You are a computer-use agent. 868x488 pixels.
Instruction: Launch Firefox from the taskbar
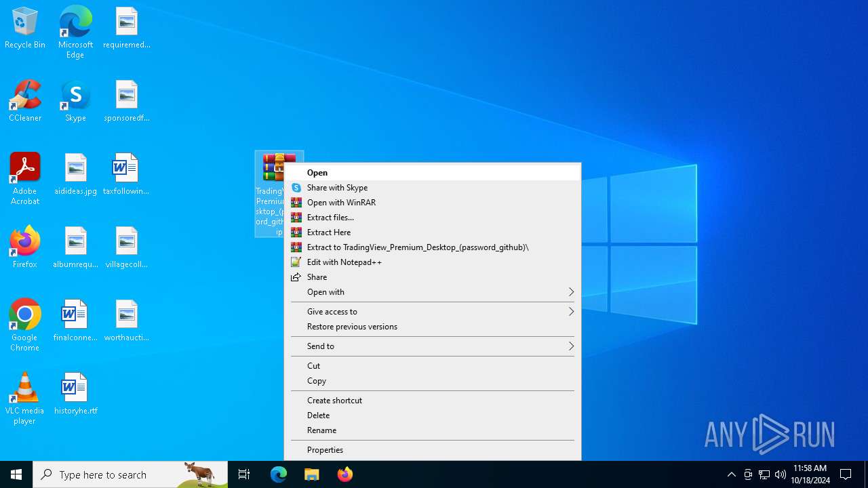click(345, 474)
